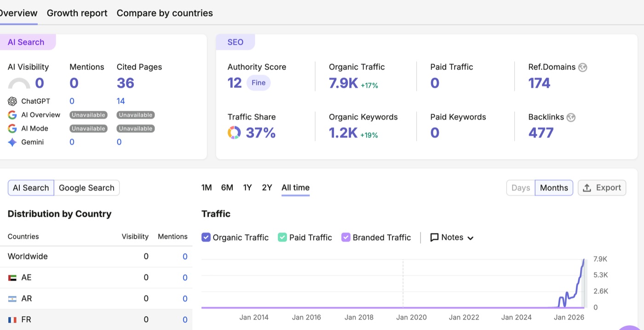Click the Total Mentions value 0

pyautogui.click(x=74, y=83)
